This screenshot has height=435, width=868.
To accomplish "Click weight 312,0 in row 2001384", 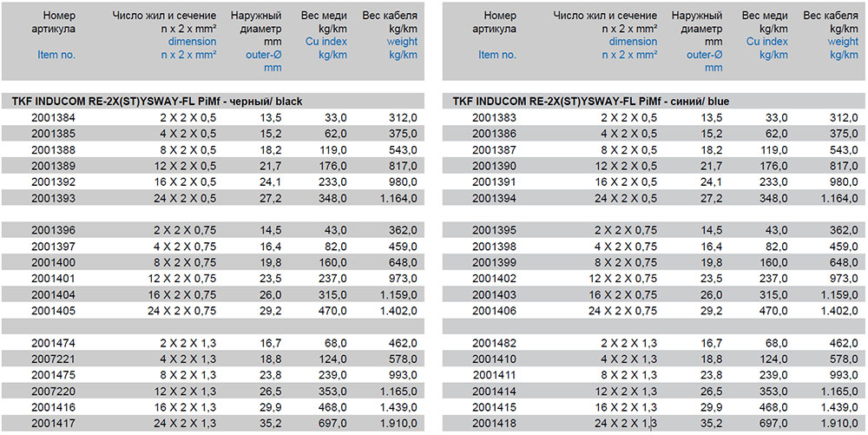I will pos(403,117).
